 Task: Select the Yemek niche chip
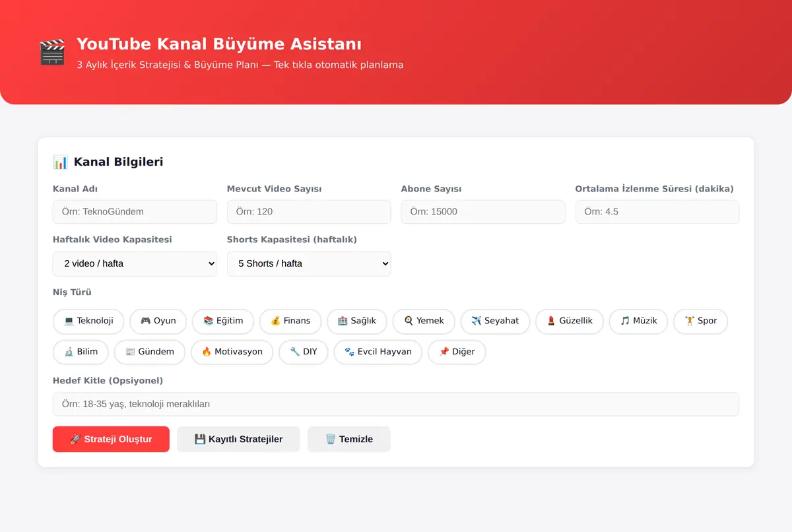coord(424,321)
